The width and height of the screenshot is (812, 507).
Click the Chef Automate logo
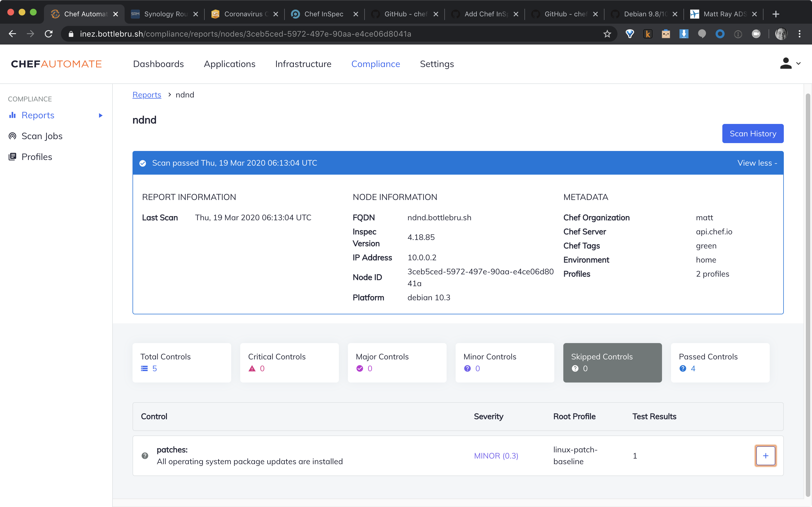tap(56, 64)
